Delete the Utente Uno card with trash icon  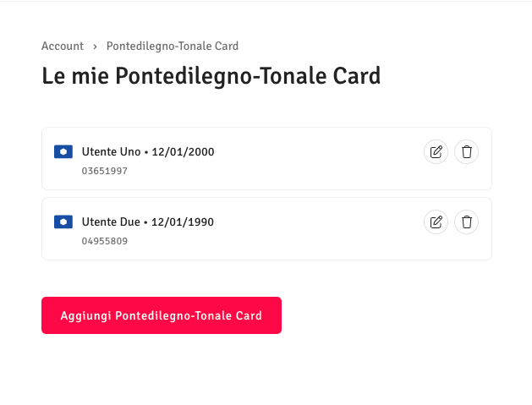tap(467, 151)
